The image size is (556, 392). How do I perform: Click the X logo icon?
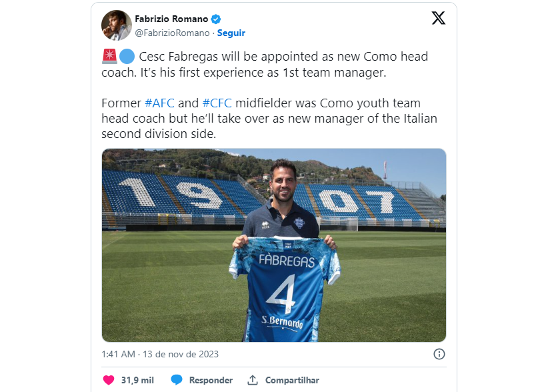coord(438,19)
